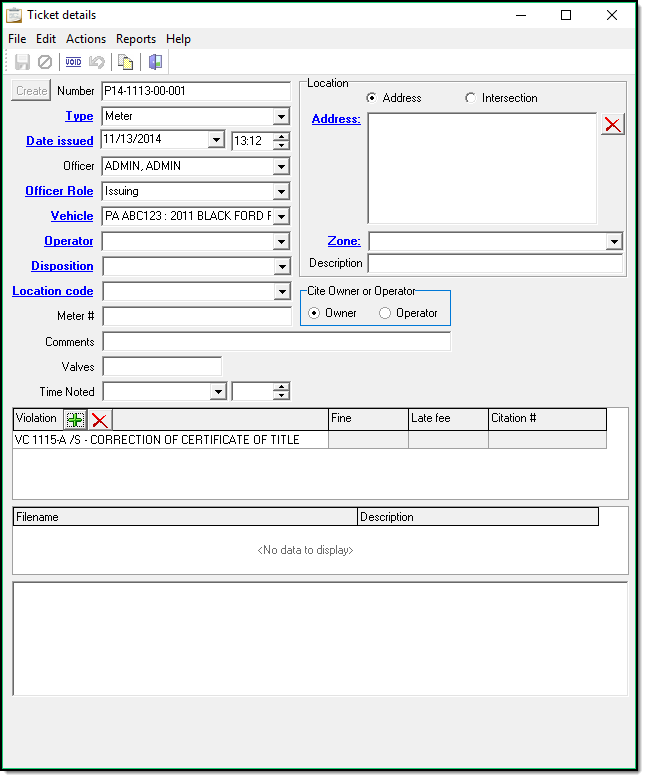Click the save disk toolbar icon
The height and width of the screenshot is (779, 646).
click(22, 62)
